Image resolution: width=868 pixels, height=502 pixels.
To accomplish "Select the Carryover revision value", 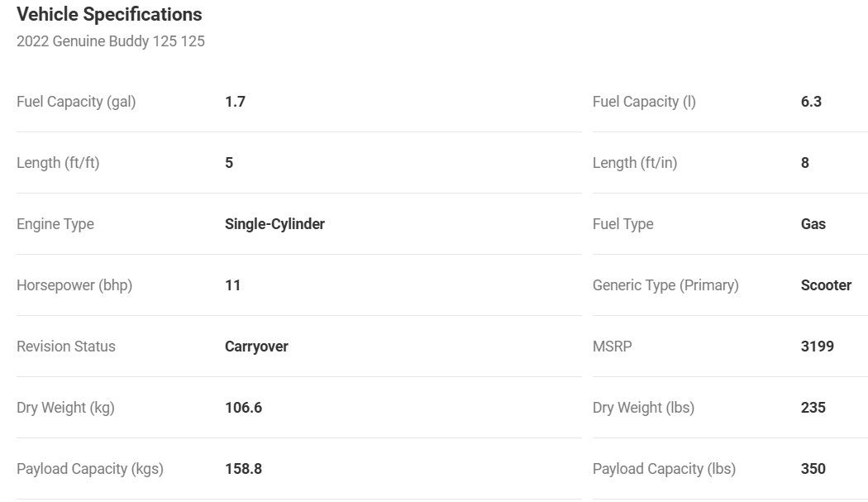I will point(256,347).
